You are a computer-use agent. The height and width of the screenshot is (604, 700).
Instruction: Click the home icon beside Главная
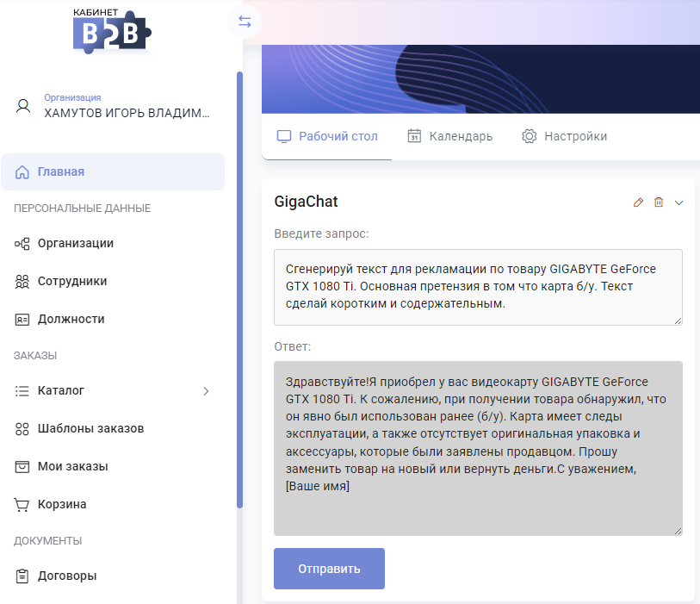22,172
